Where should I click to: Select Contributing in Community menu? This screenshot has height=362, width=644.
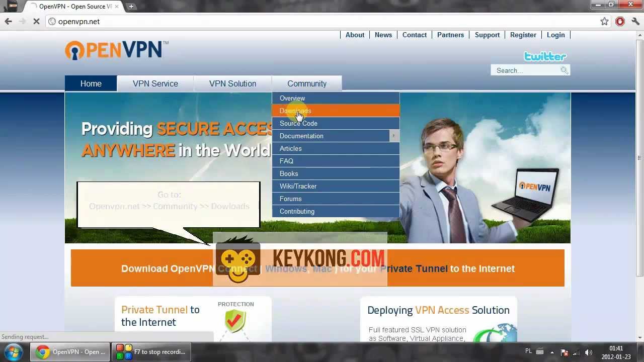(x=336, y=211)
